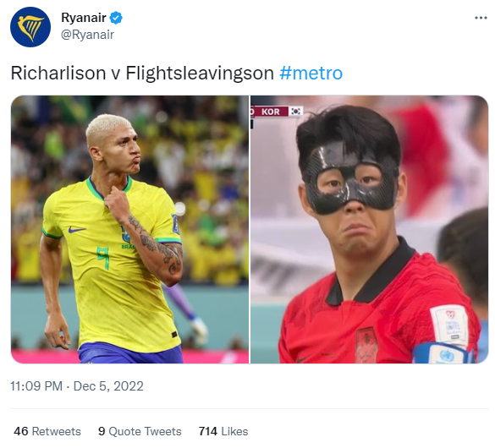
Task: Click the Nike swoosh on the yellow jersey
Action: [x=77, y=230]
